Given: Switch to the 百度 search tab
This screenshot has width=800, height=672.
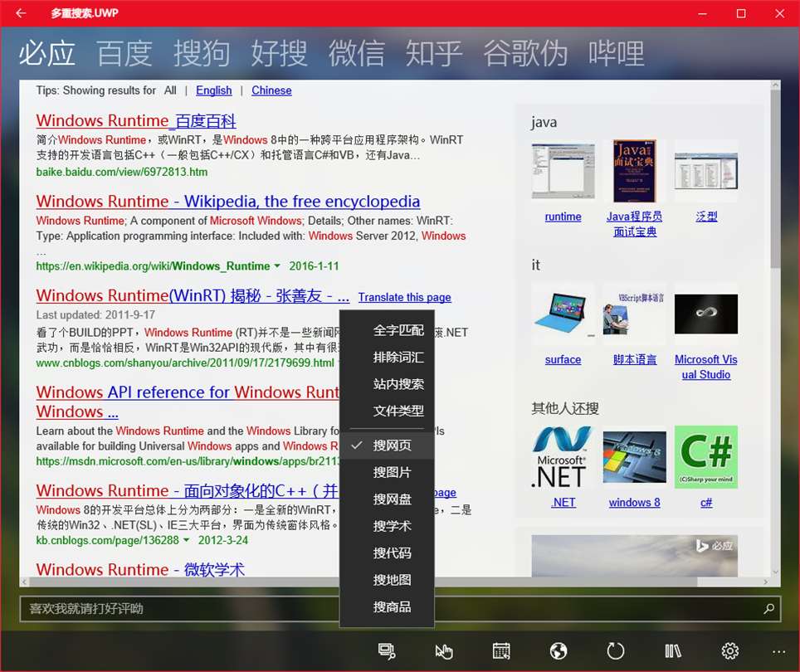Looking at the screenshot, I should (124, 53).
